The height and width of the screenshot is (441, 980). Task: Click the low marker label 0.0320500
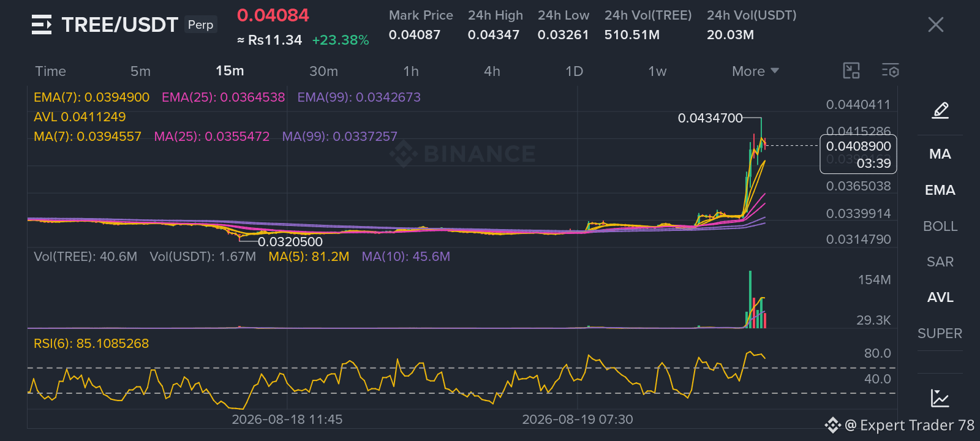[290, 242]
